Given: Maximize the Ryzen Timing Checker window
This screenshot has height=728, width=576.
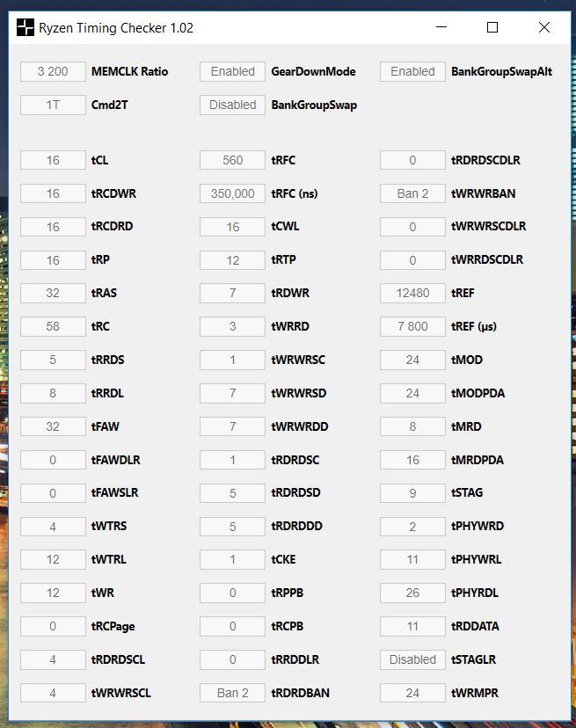Looking at the screenshot, I should 492,27.
